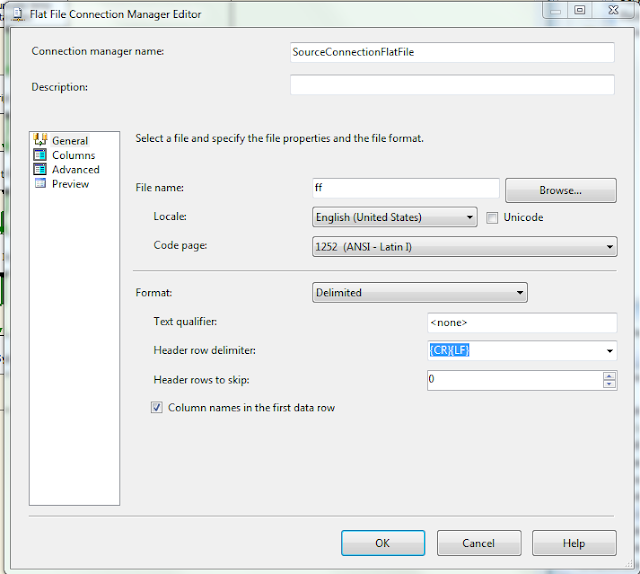This screenshot has height=574, width=640.
Task: Click the window resize grip corner
Action: [x=628, y=563]
